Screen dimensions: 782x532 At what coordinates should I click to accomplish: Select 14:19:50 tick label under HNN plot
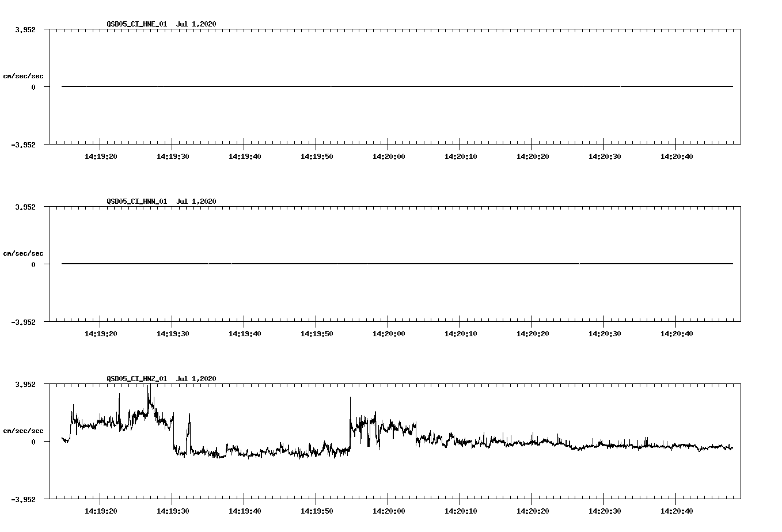click(317, 334)
